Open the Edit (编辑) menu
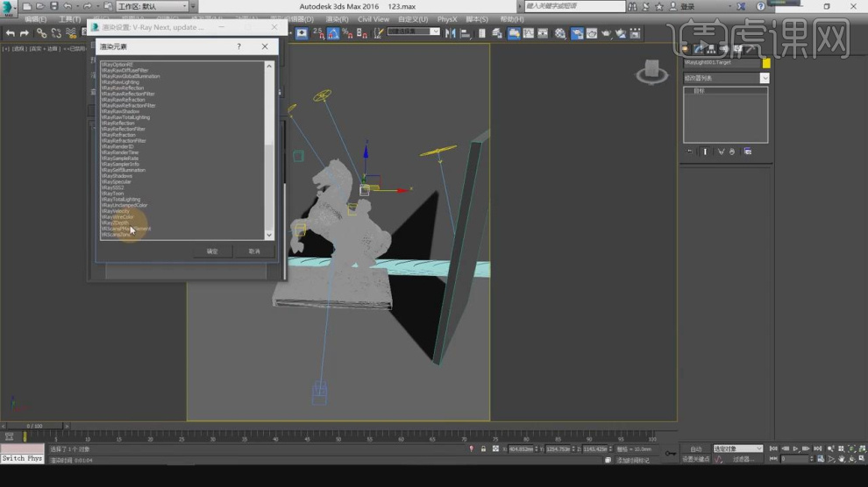Screen dimensions: 868x487 [35, 19]
